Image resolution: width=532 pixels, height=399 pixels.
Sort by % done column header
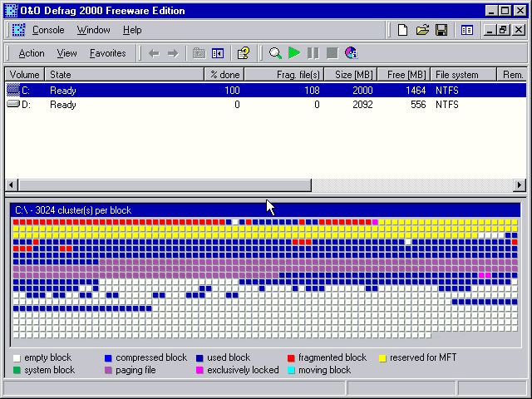tap(224, 75)
